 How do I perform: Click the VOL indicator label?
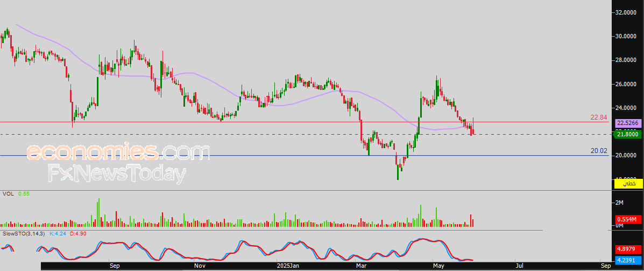point(8,193)
